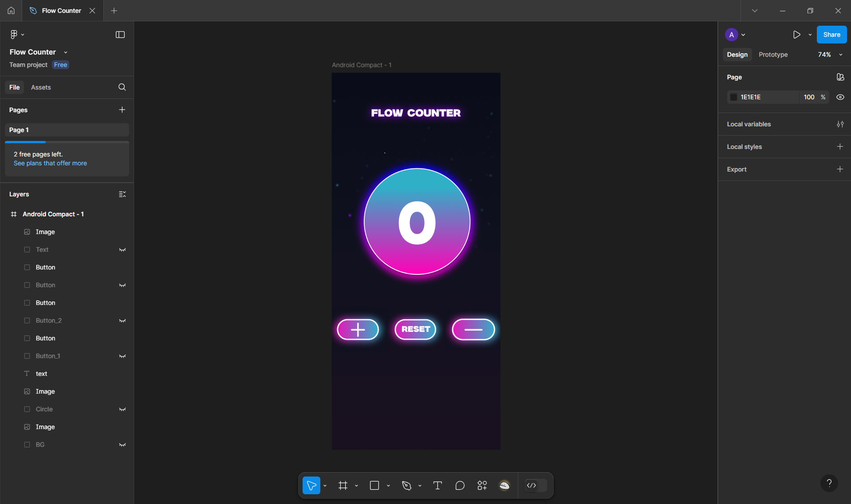Open See plans that offer more link

coord(50,163)
